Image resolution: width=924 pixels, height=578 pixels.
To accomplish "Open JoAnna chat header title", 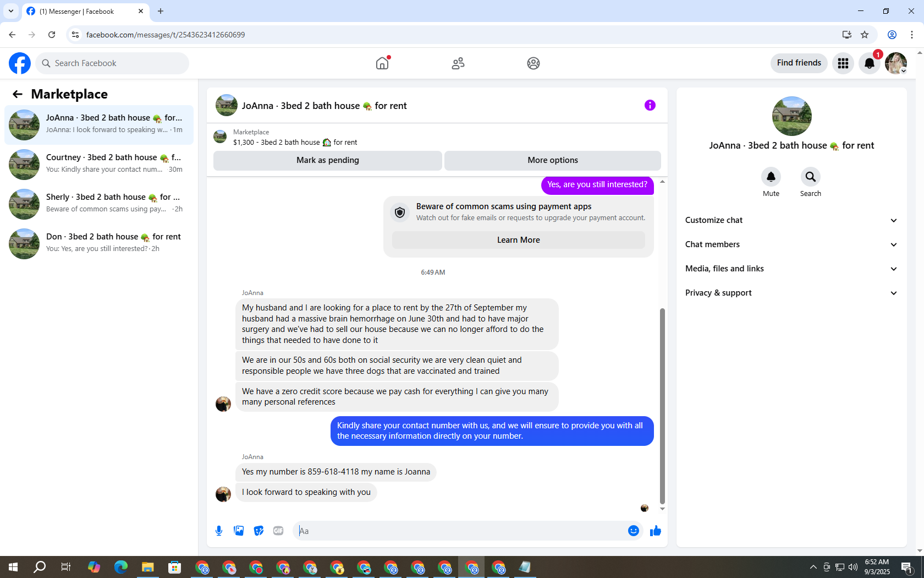I will tap(324, 106).
